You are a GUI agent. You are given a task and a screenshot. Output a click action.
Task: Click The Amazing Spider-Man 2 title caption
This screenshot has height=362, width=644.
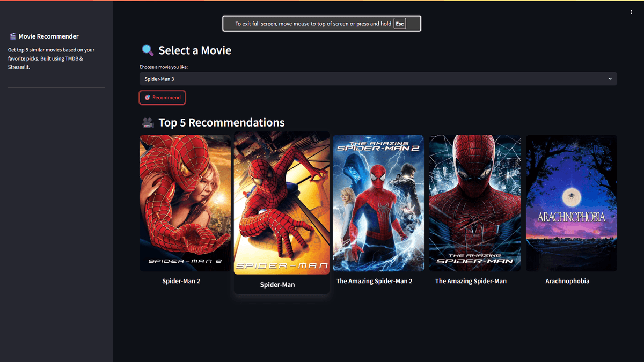pyautogui.click(x=374, y=281)
